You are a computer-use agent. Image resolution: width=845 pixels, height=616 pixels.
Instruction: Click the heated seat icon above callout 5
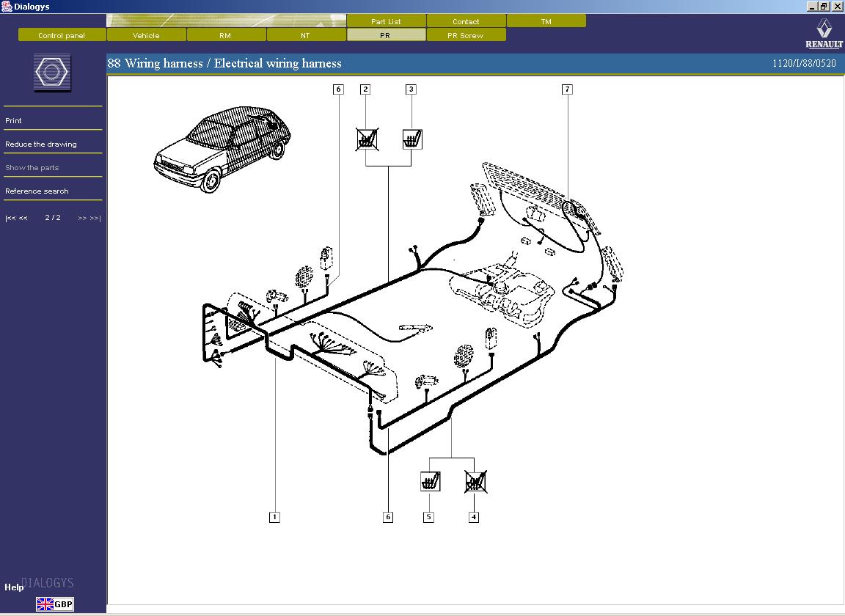coord(430,481)
